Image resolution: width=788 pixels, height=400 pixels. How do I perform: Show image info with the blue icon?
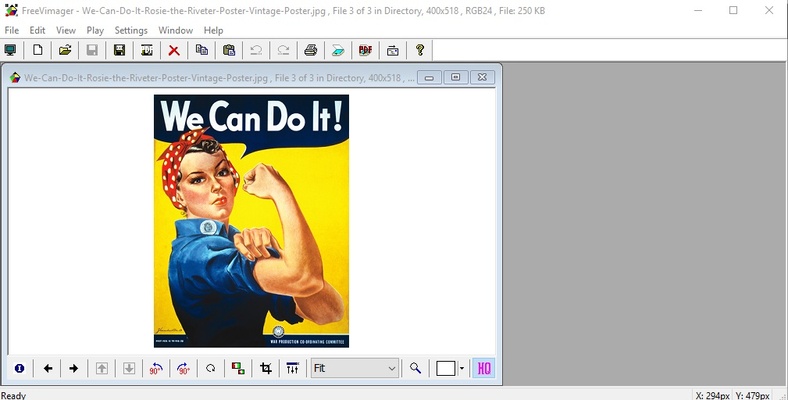click(x=19, y=368)
